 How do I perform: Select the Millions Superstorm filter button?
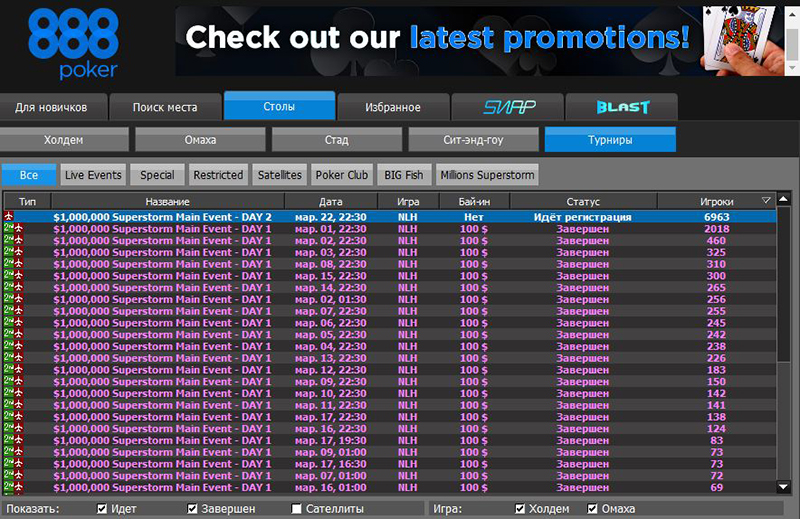(x=486, y=175)
